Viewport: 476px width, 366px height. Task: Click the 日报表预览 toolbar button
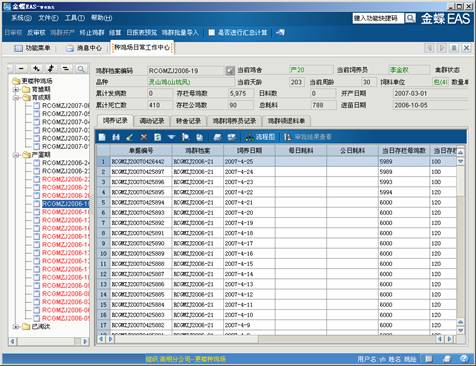click(141, 33)
